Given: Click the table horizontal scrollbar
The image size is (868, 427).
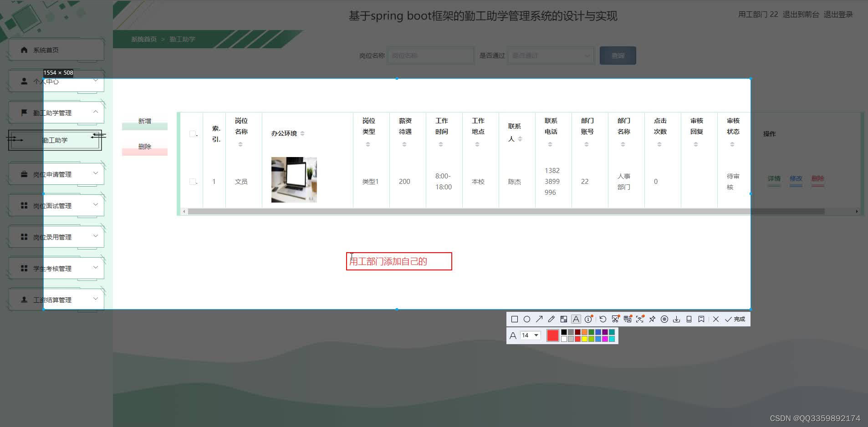Looking at the screenshot, I should tap(506, 211).
